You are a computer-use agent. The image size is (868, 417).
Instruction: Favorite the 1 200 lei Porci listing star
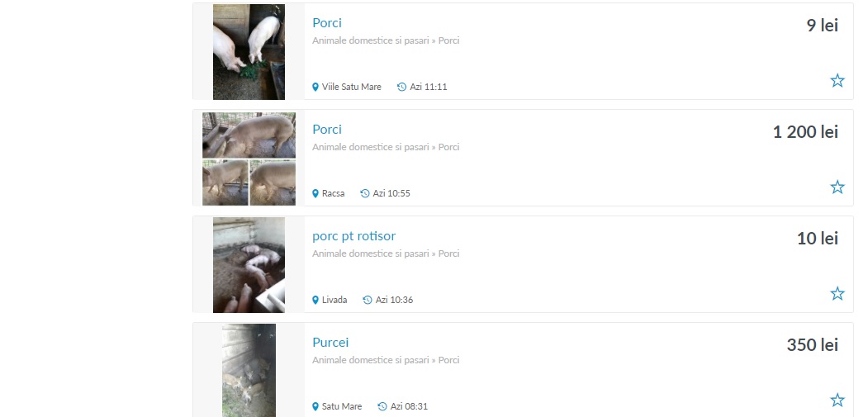click(x=837, y=187)
